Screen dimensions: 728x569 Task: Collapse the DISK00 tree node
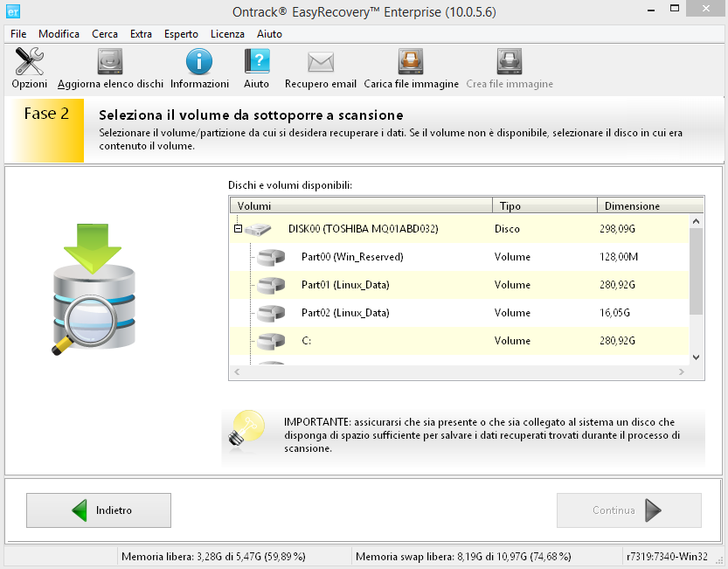(238, 228)
